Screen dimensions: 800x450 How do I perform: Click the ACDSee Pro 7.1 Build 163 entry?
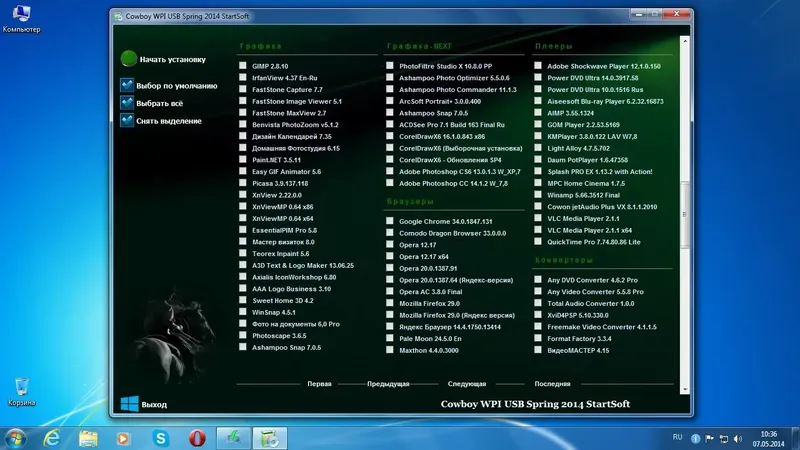point(452,124)
